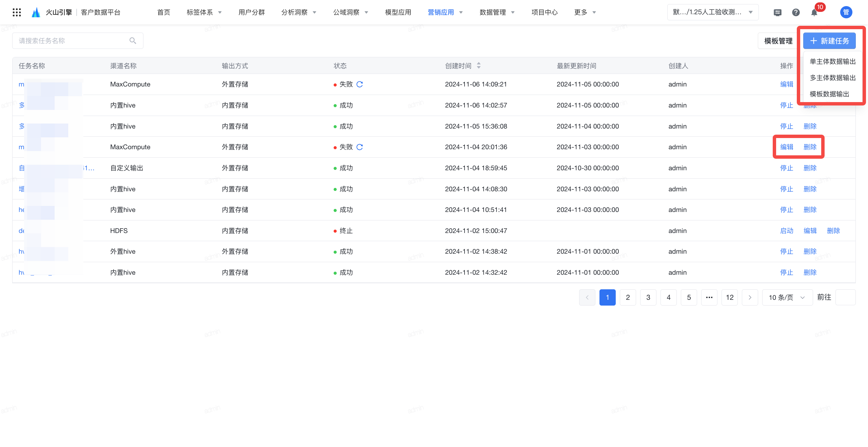Click 停止 for the 15:36:08 task
The height and width of the screenshot is (447, 868).
787,126
